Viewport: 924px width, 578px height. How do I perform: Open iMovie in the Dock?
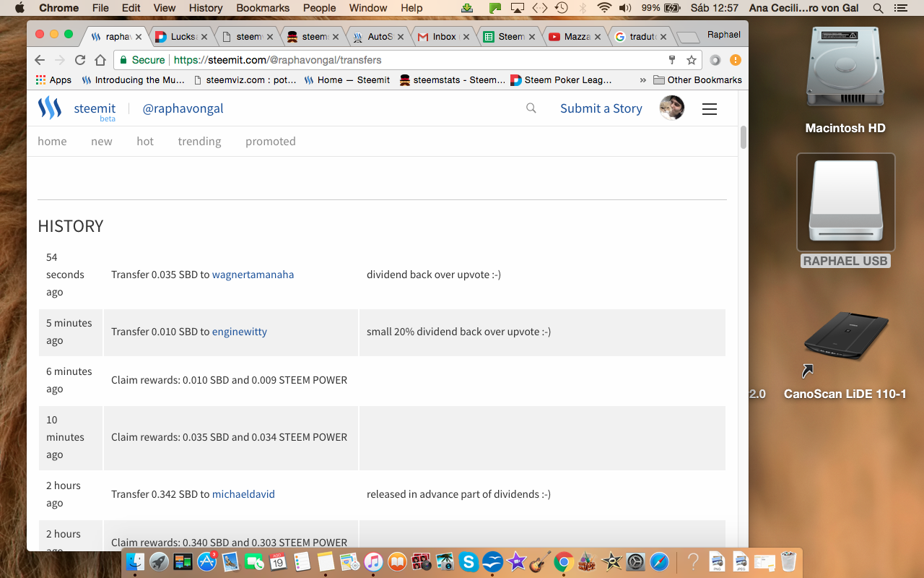(516, 561)
